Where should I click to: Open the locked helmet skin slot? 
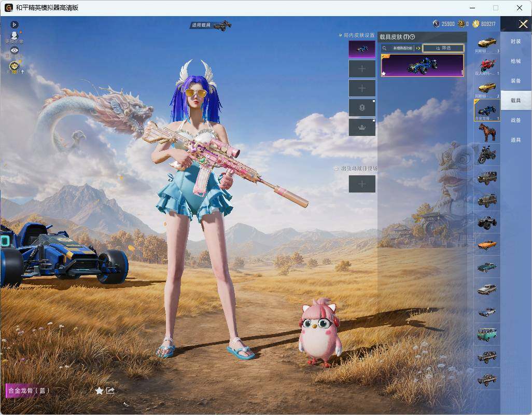coord(362,107)
